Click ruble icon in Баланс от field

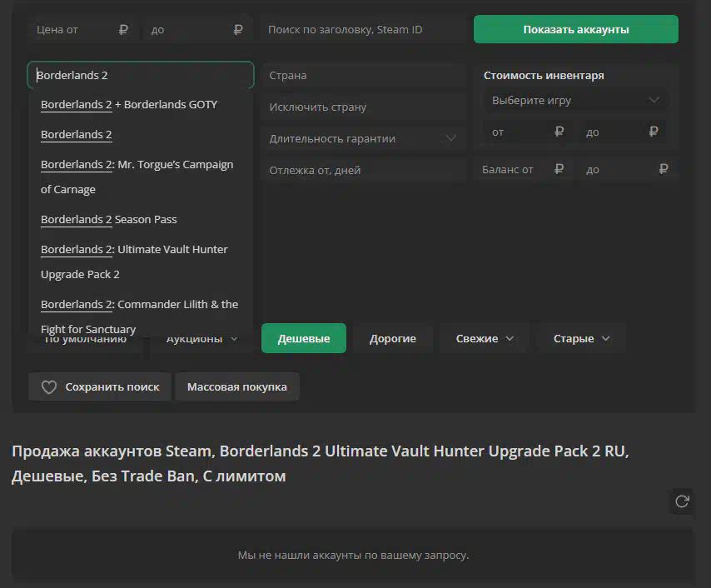pyautogui.click(x=559, y=169)
